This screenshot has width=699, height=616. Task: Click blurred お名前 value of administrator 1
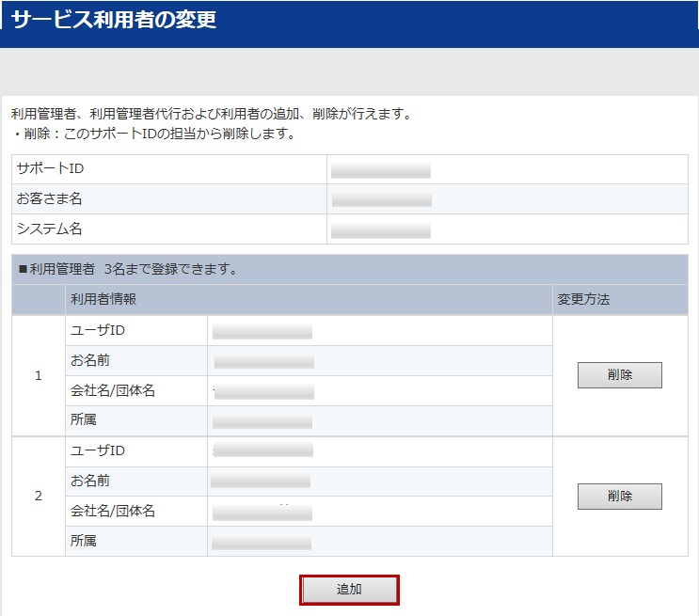pyautogui.click(x=263, y=362)
